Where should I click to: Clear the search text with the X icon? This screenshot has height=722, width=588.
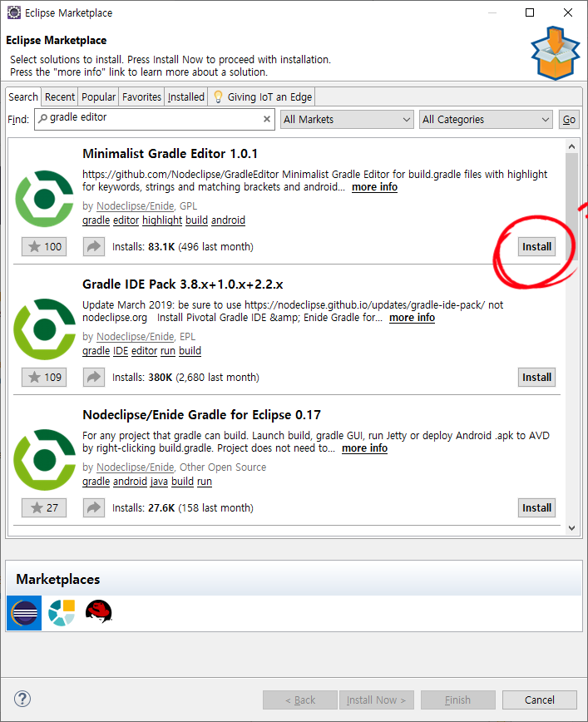pos(267,119)
